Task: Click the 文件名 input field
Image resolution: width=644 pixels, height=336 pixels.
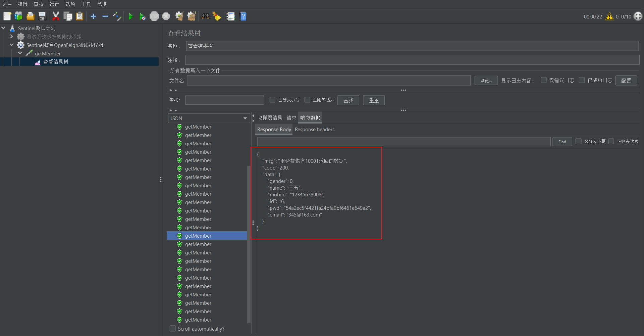Action: point(328,81)
